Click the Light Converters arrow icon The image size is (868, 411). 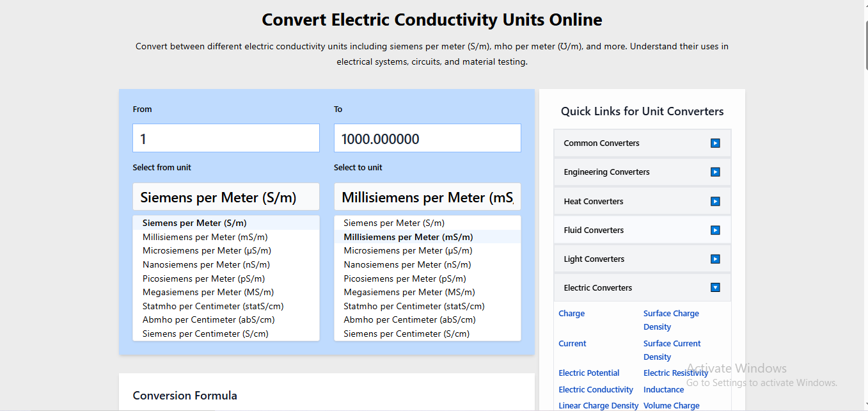coord(714,259)
